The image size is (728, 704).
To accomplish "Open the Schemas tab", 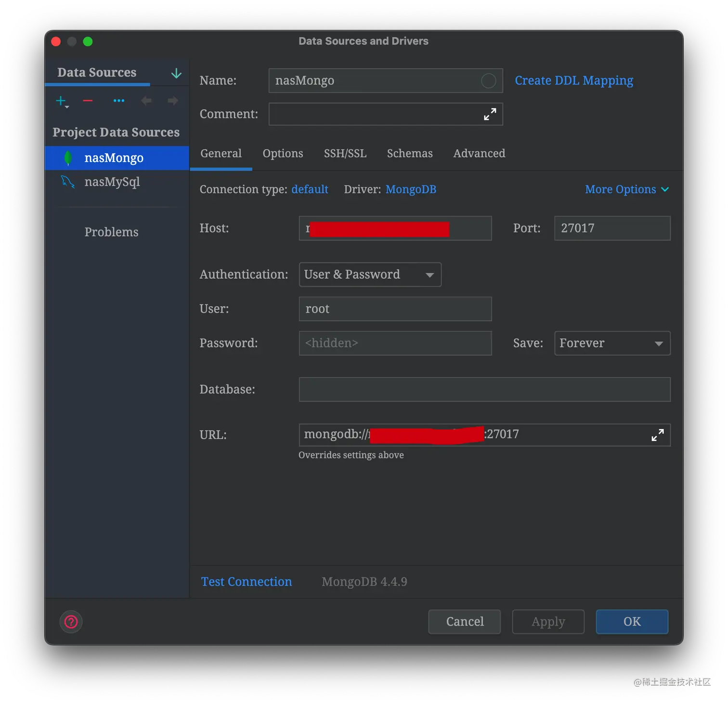I will coord(410,154).
